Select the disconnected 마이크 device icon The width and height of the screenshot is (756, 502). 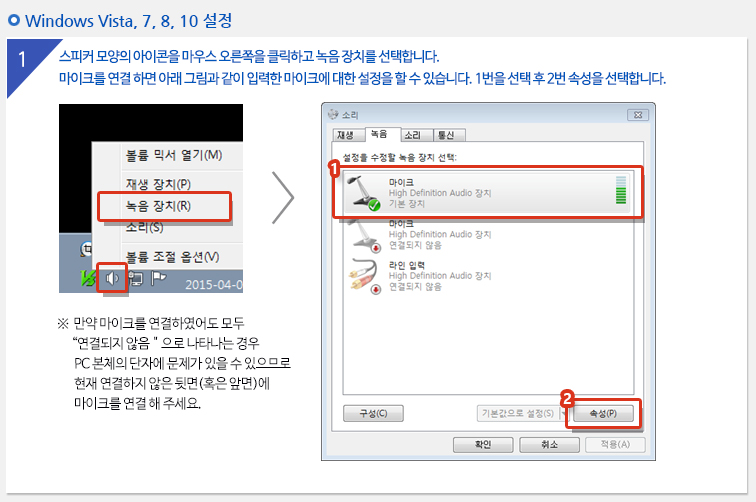[365, 235]
